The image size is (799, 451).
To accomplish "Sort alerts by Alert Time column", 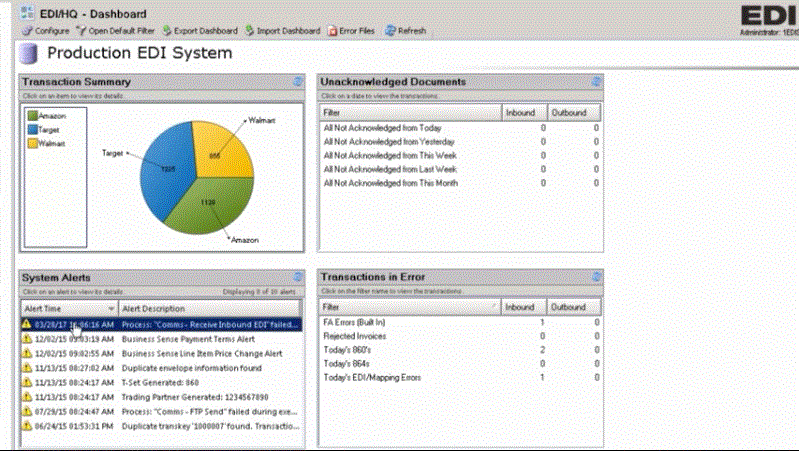I will coord(68,309).
